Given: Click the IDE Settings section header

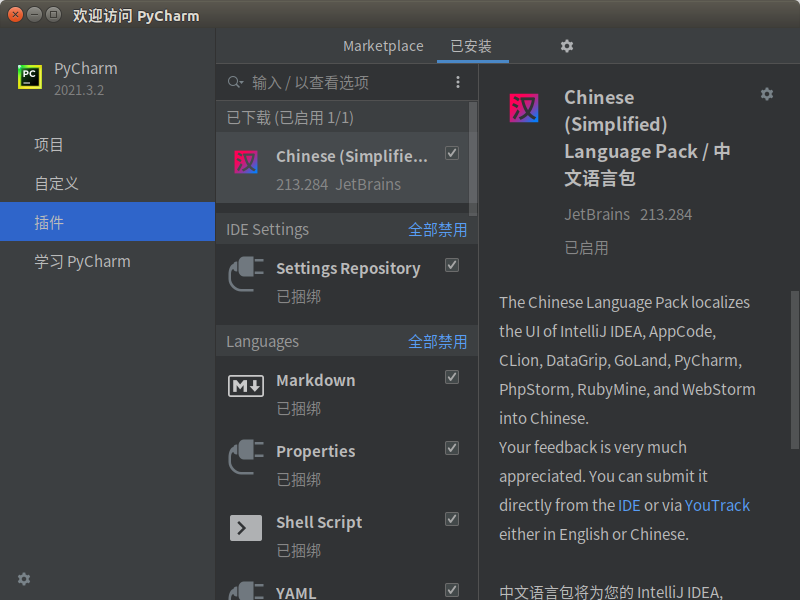Looking at the screenshot, I should 267,230.
